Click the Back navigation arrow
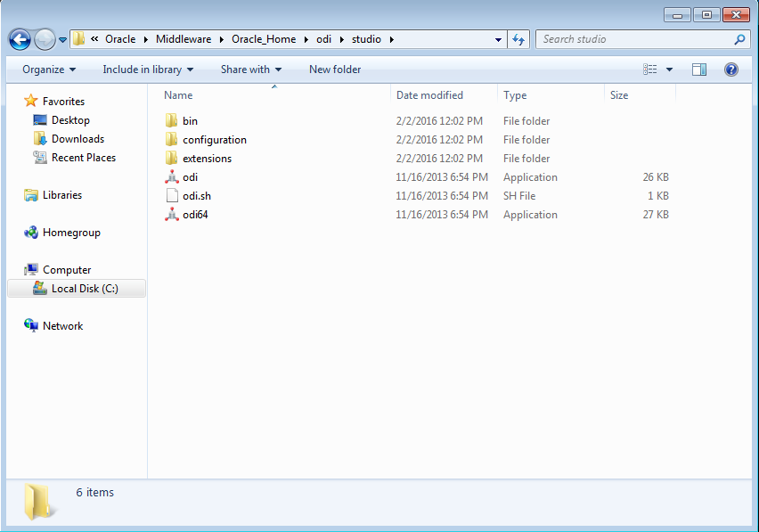Screen dimensions: 759x532 click(x=20, y=39)
